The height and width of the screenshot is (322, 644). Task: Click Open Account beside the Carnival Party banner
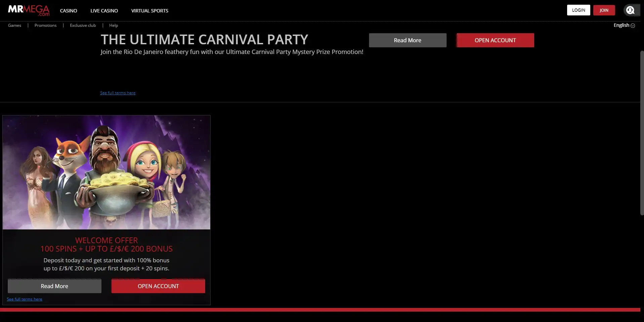[495, 40]
